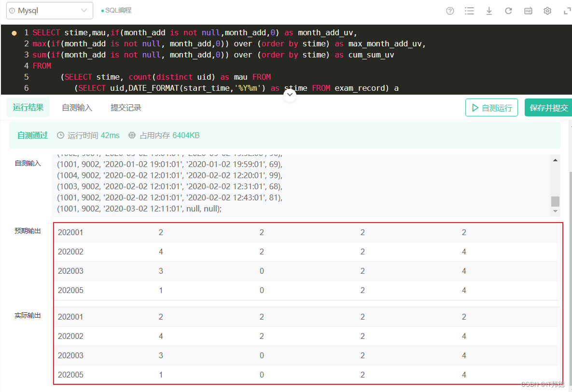Click 202001 in the expected output

coord(70,233)
